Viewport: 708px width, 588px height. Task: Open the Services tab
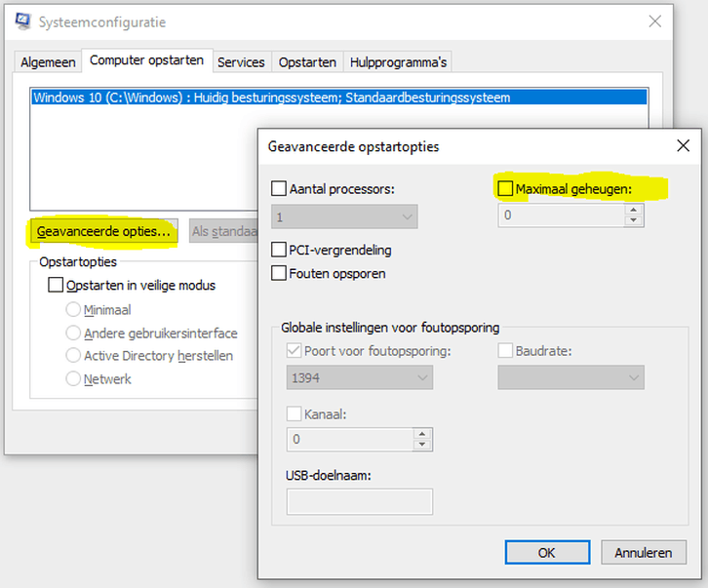[241, 61]
